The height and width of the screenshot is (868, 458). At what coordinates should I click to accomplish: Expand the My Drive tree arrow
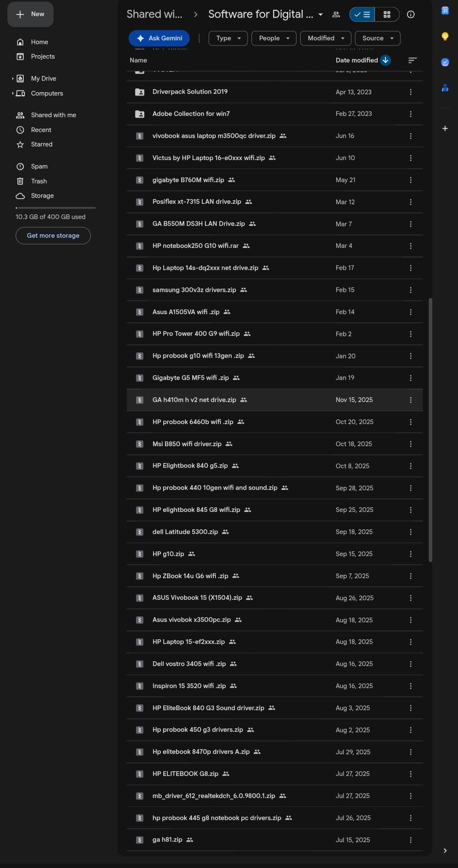tap(13, 79)
